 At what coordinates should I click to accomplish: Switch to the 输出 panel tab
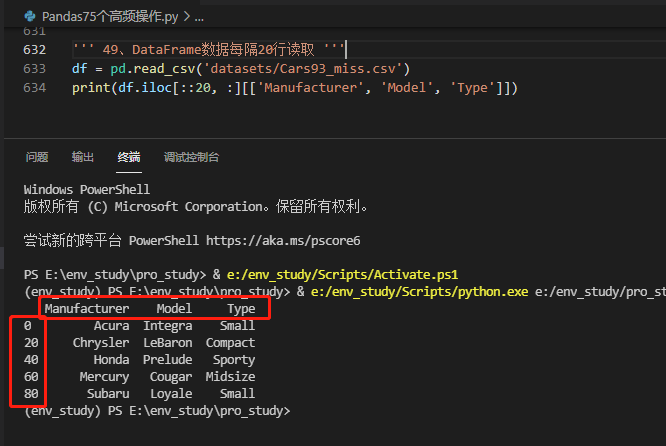point(83,157)
